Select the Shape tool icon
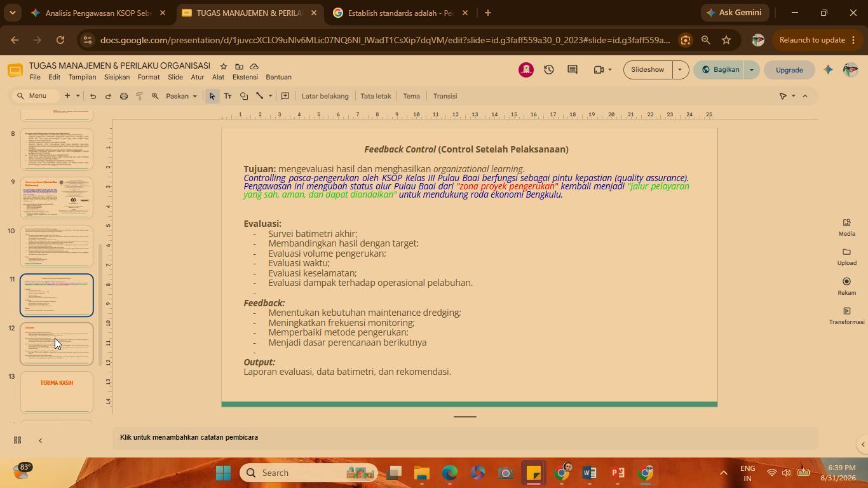868x488 pixels. pos(244,96)
